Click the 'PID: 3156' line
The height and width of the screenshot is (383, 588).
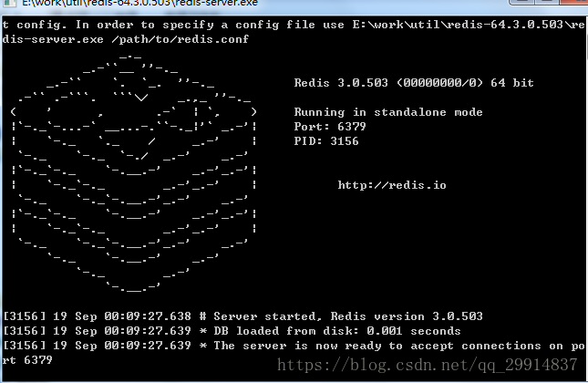click(x=326, y=141)
